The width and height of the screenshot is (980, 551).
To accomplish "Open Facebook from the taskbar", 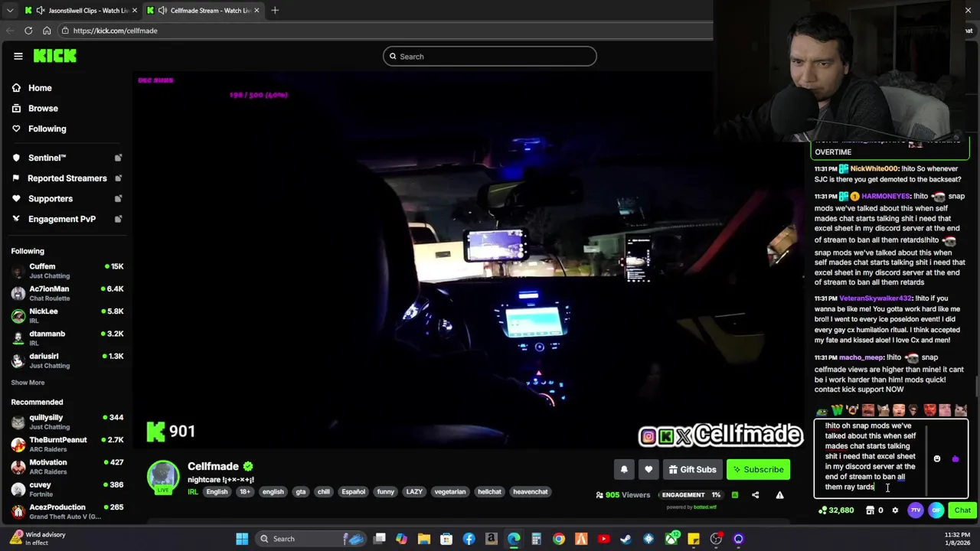I will click(469, 539).
